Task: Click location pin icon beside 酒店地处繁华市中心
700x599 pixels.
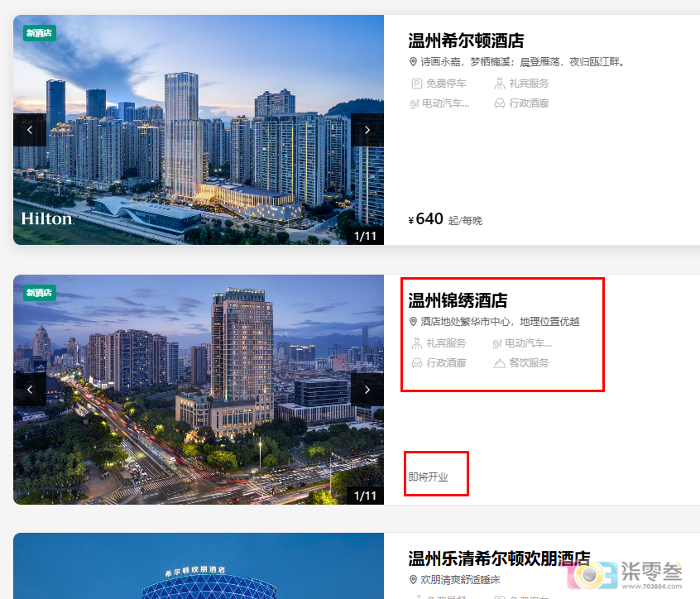Action: (414, 322)
